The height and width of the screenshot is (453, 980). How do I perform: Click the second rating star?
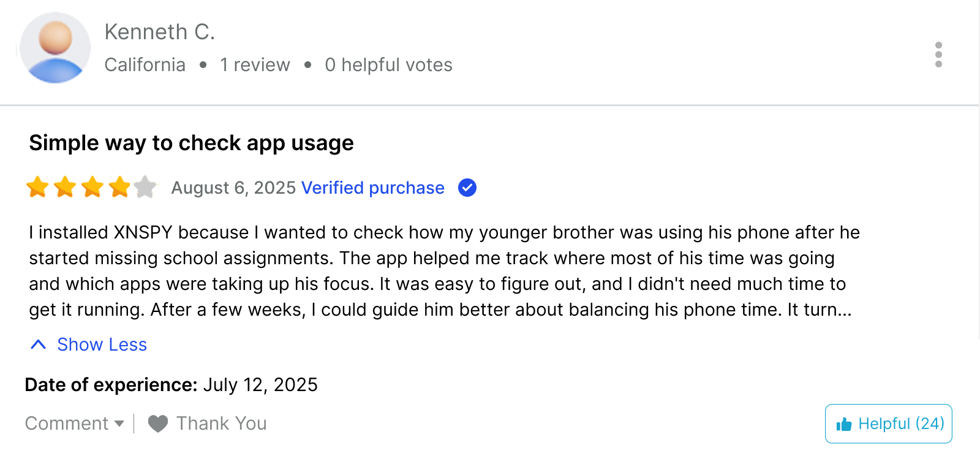pyautogui.click(x=65, y=187)
